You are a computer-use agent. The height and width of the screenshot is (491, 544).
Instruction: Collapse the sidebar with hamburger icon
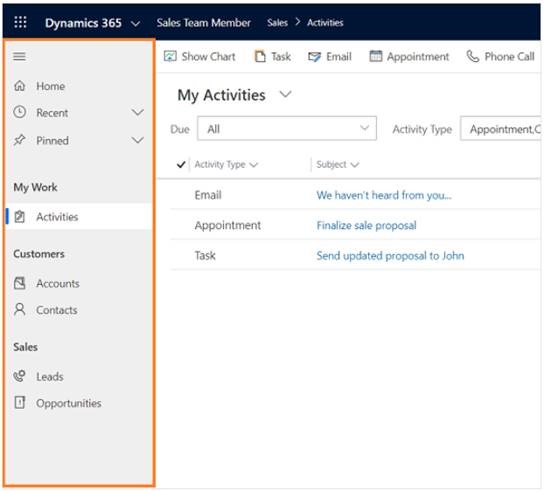click(x=19, y=56)
